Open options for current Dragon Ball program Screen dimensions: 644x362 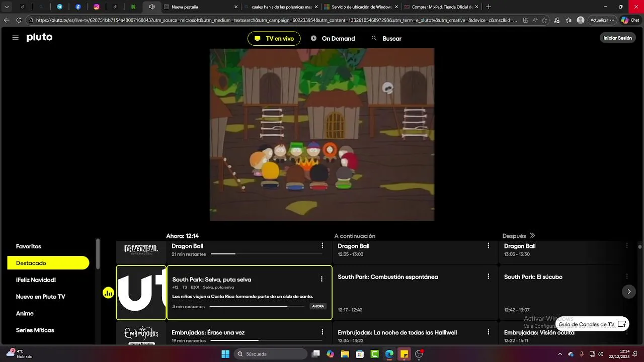322,246
